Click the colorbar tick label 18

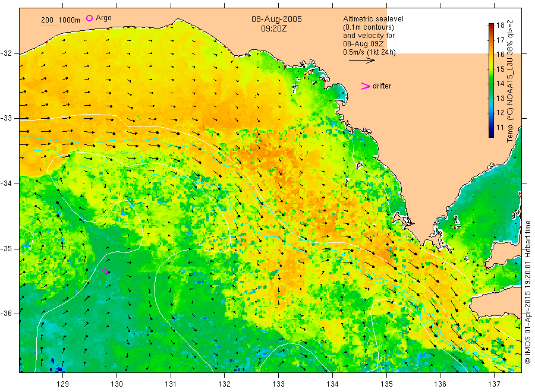(x=500, y=25)
